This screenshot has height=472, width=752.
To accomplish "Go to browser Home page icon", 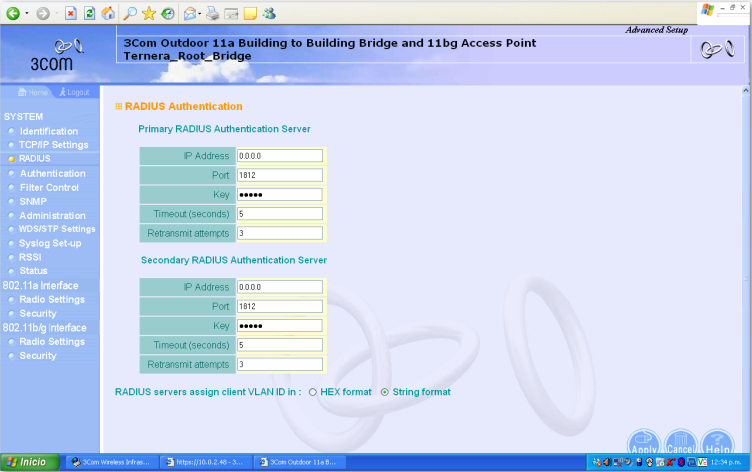I will pyautogui.click(x=109, y=13).
